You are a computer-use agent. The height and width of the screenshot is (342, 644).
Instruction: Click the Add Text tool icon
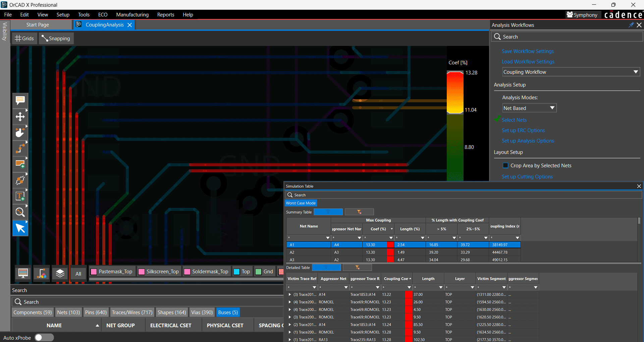20,196
